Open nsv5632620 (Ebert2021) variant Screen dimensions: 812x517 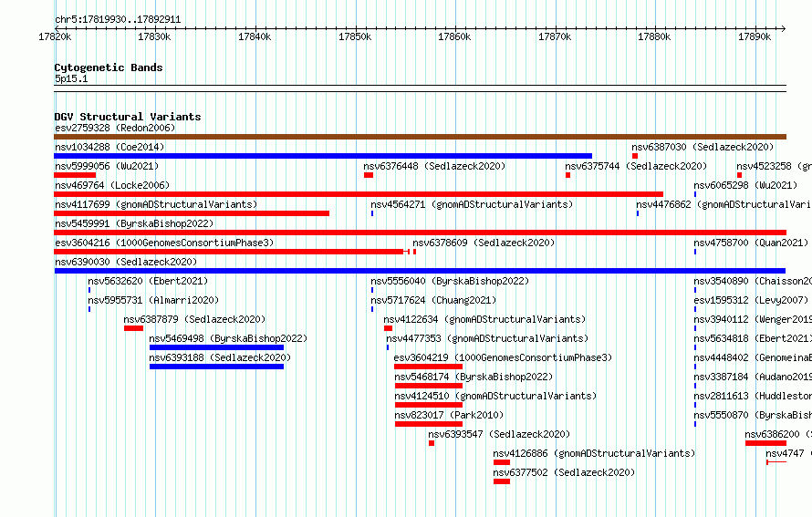pyautogui.click(x=148, y=281)
